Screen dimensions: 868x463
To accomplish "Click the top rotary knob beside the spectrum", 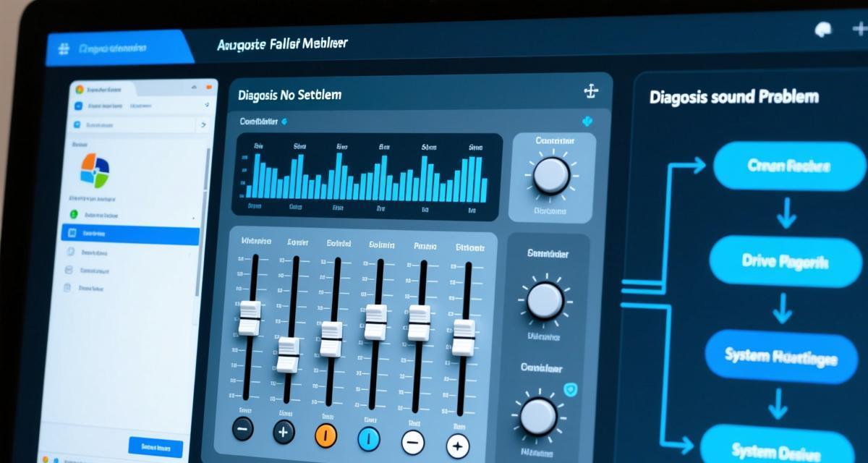I will tap(552, 174).
